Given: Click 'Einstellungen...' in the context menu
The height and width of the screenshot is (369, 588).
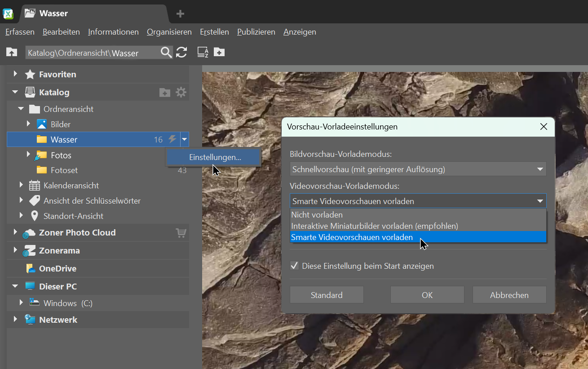Looking at the screenshot, I should click(213, 157).
